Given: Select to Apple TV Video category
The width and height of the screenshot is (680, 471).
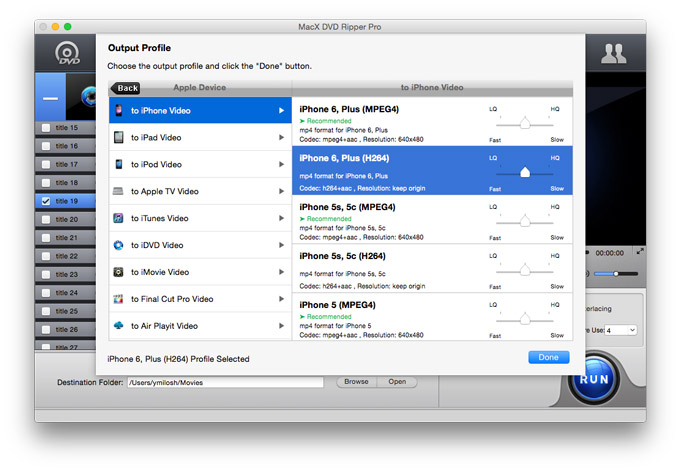Looking at the screenshot, I should click(x=200, y=191).
